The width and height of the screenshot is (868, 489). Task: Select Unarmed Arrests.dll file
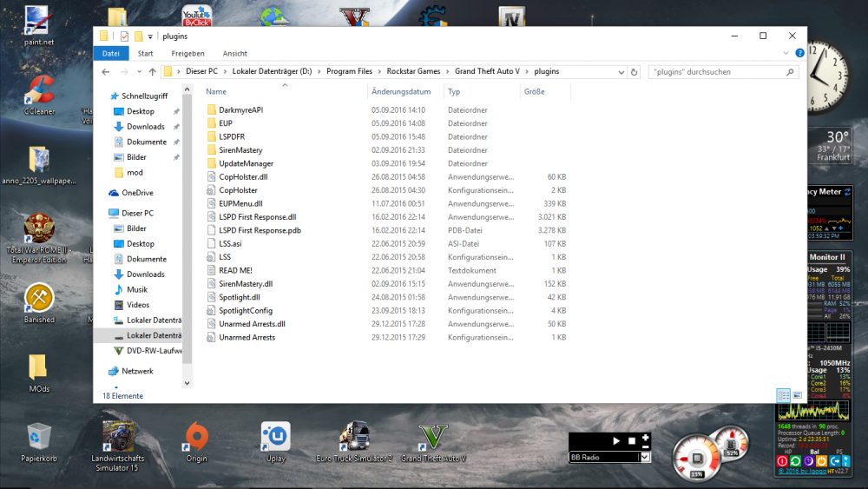(252, 324)
